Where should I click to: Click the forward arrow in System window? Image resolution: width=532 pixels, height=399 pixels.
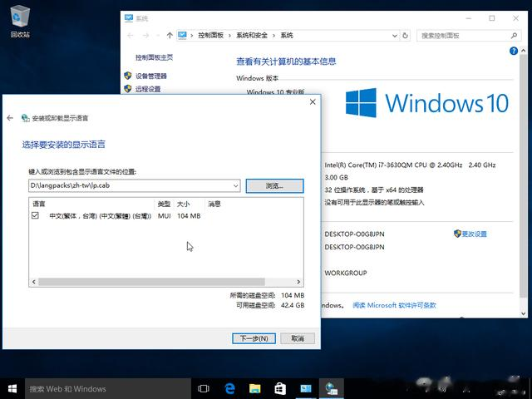(145, 35)
